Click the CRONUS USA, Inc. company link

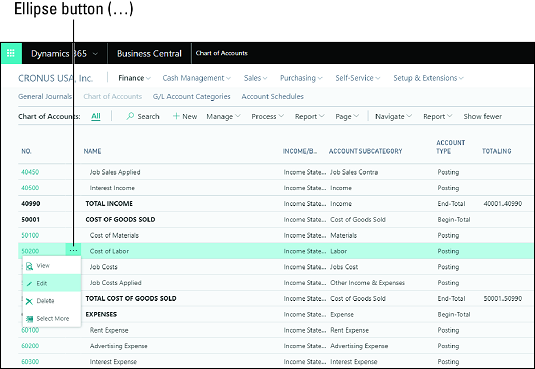[55, 78]
